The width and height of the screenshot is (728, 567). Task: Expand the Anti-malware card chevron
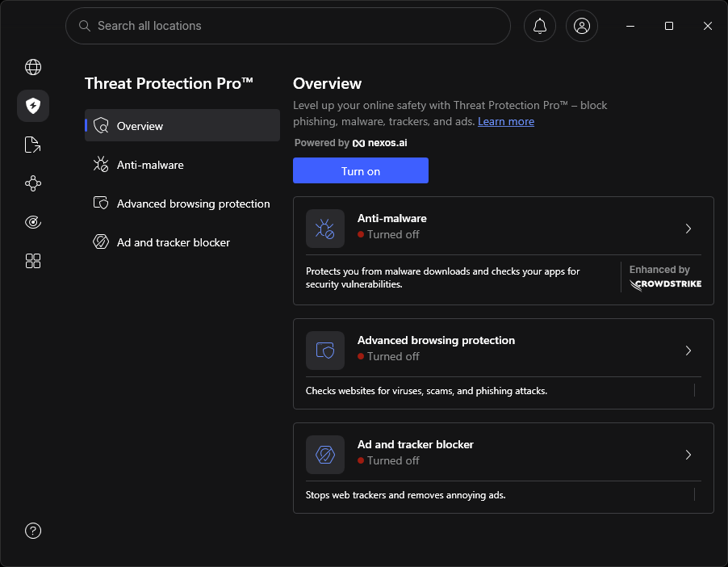click(x=688, y=229)
